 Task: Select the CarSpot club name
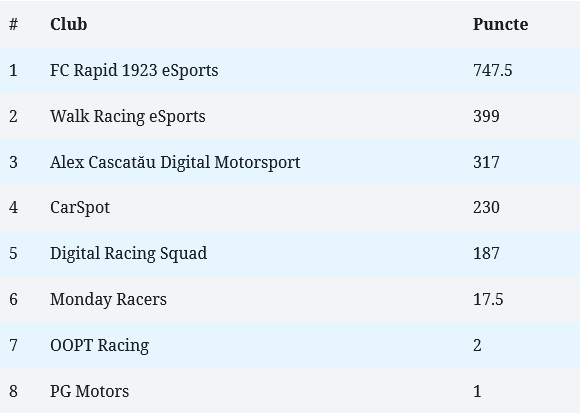[80, 207]
